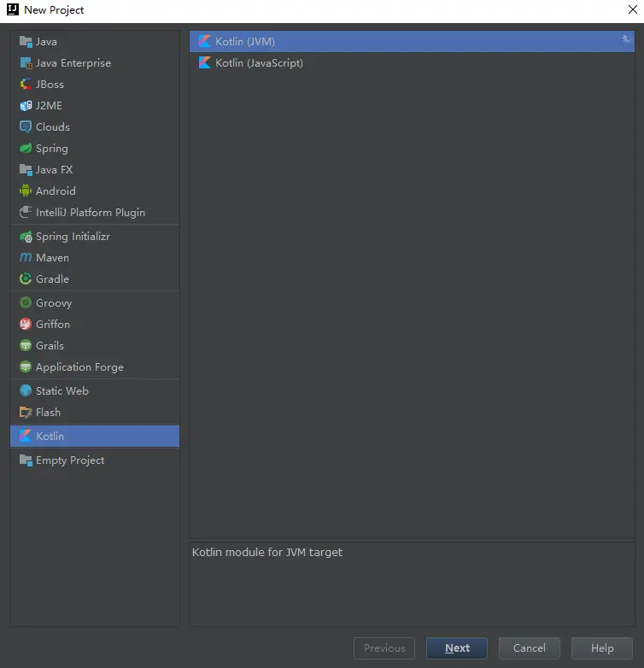Select IntelliJ Platform Plugin text
This screenshot has height=668, width=644.
[91, 213]
